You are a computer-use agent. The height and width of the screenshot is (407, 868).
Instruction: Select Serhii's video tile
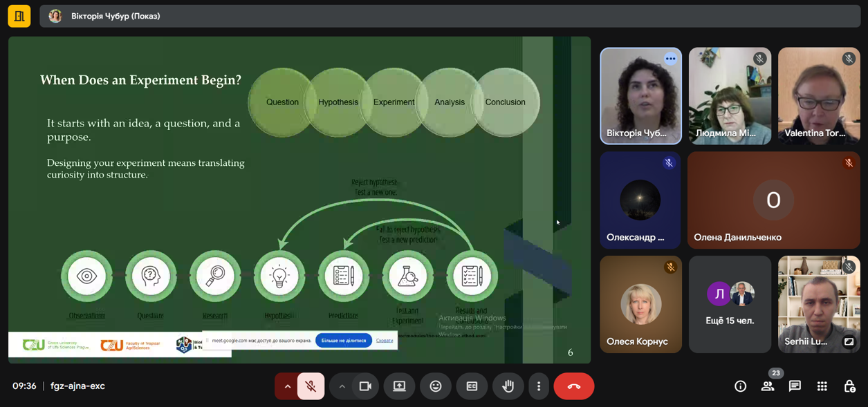(818, 304)
